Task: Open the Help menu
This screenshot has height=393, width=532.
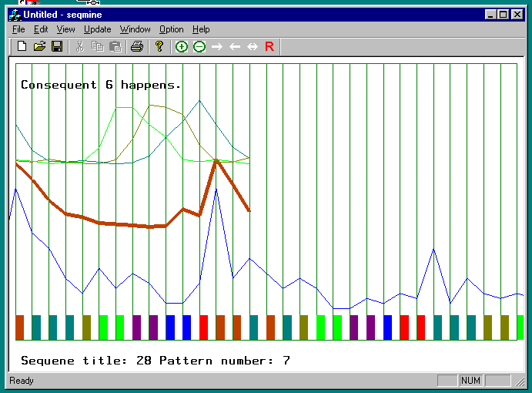Action: pos(201,29)
